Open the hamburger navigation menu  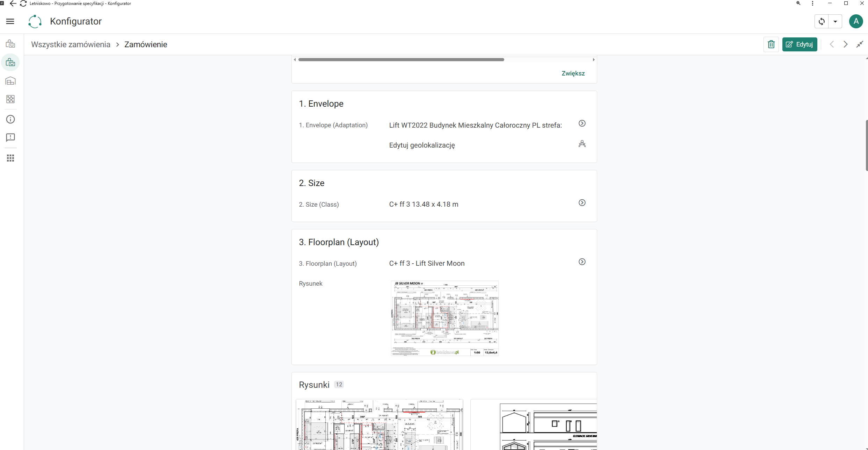tap(10, 21)
